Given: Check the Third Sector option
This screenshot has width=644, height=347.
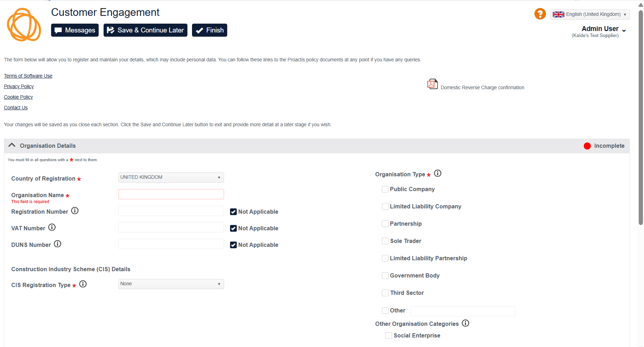Looking at the screenshot, I should (x=385, y=293).
